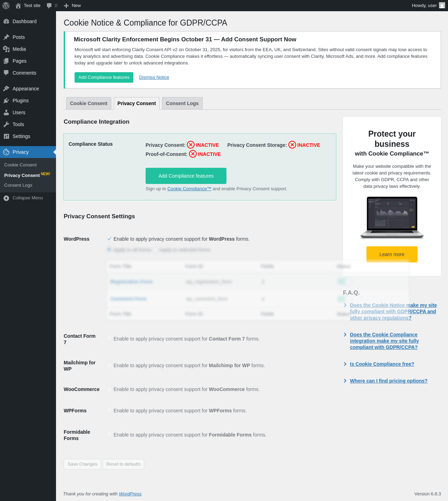Click the Appearance paintbrush icon

pos(6,89)
